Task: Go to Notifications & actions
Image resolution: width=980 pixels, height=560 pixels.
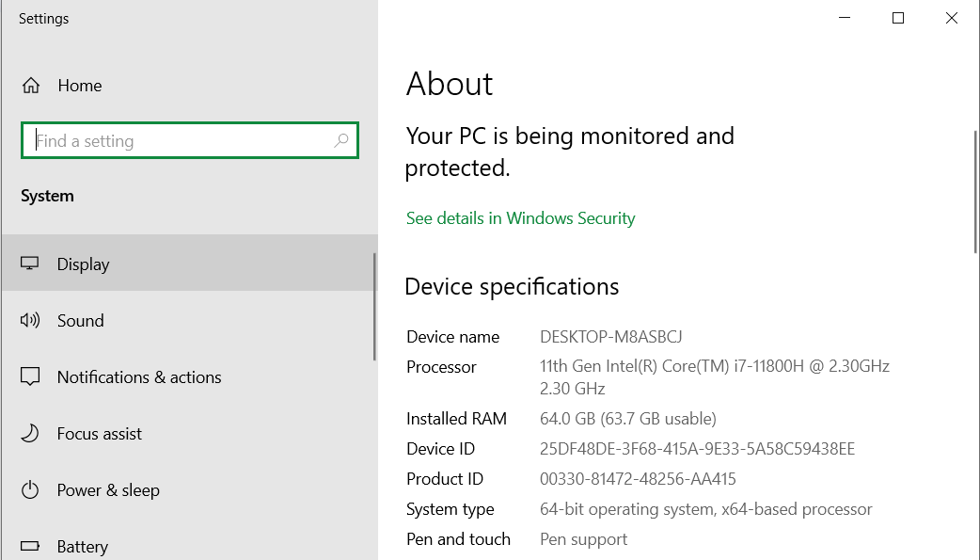Action: click(x=139, y=377)
